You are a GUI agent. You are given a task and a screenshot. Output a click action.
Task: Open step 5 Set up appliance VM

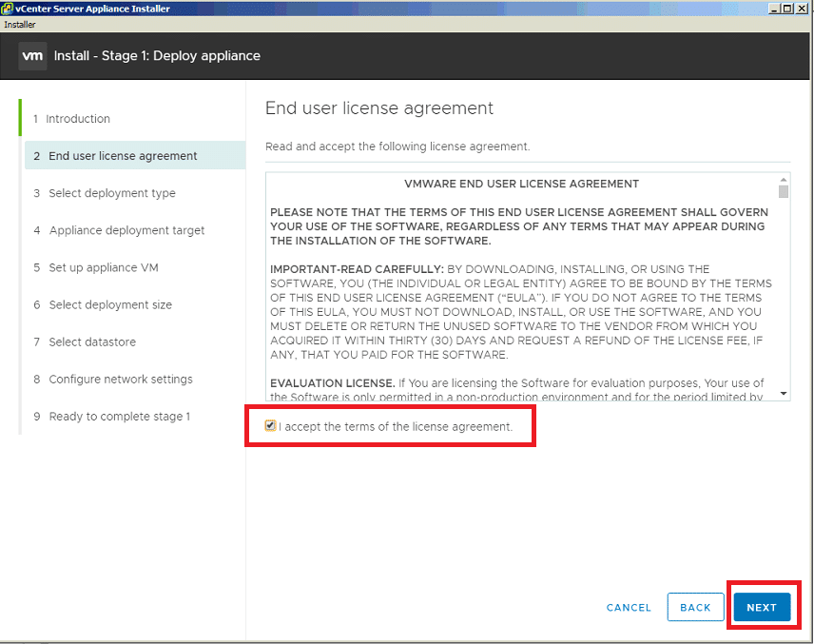(x=96, y=267)
